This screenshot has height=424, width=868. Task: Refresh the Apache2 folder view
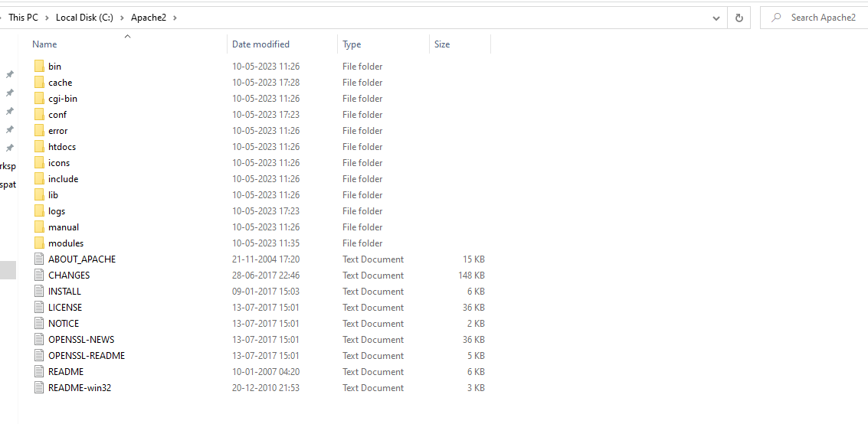pos(739,18)
